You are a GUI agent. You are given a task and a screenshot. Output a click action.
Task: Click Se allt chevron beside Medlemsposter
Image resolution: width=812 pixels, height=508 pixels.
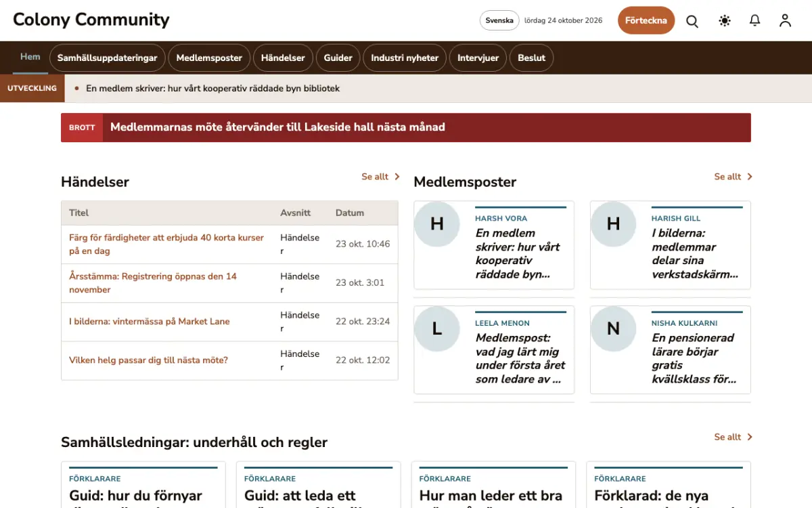[749, 177]
